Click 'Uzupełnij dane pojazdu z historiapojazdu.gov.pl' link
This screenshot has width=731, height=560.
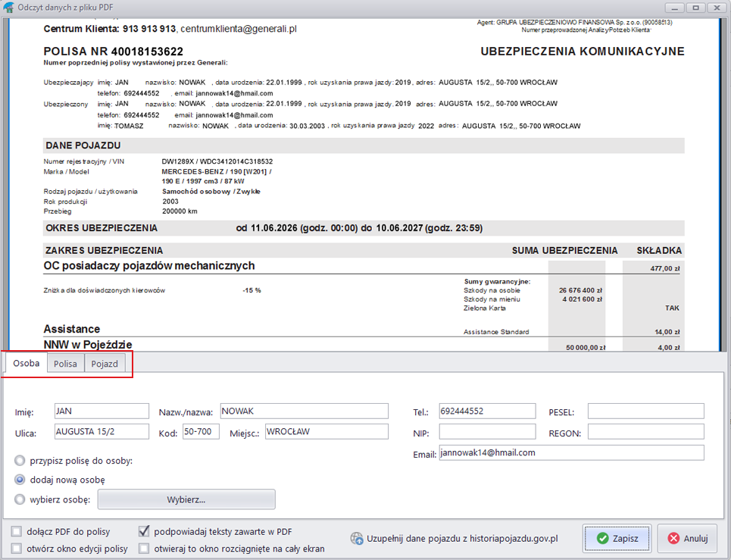point(462,539)
